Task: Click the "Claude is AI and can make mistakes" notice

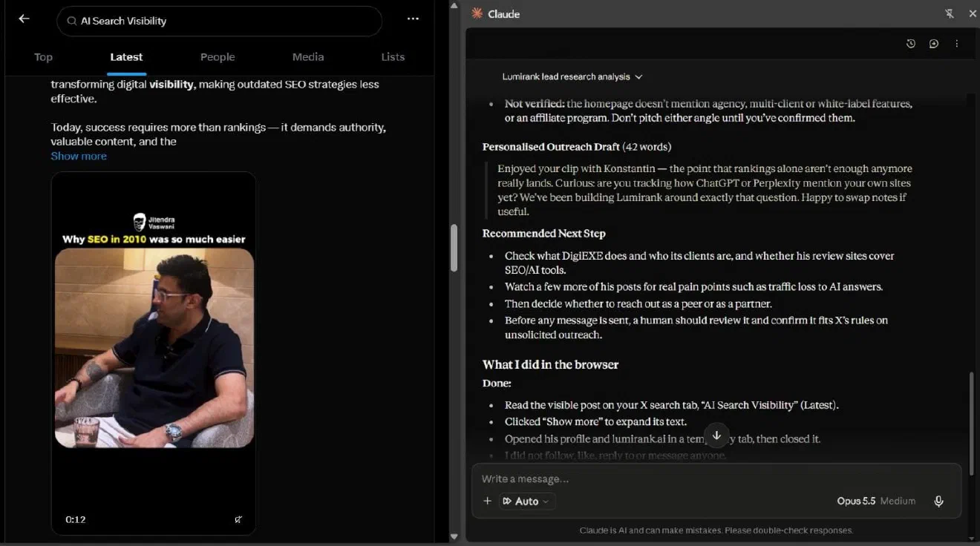Action: point(716,530)
